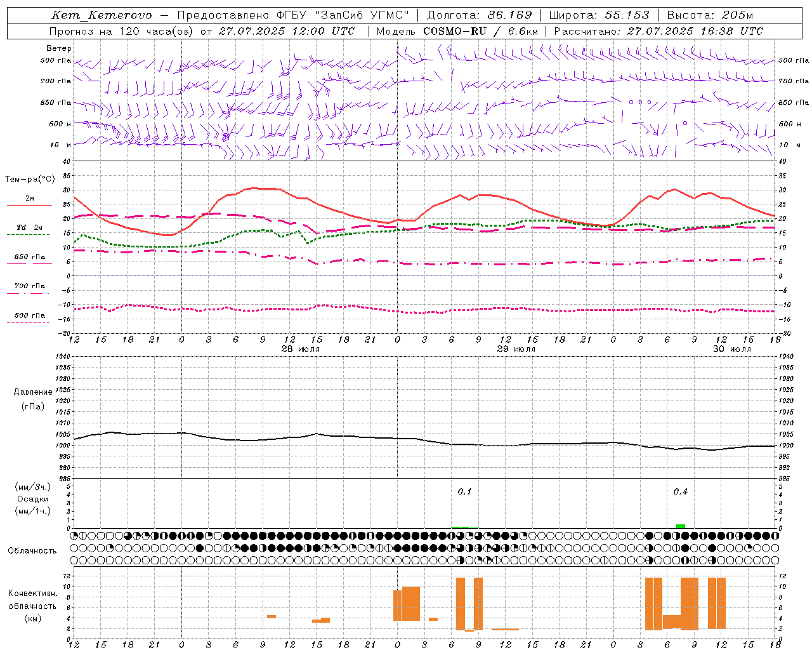Image resolution: width=812 pixels, height=650 pixels.
Task: Click the "0.1" precipitation value
Action: click(x=464, y=492)
